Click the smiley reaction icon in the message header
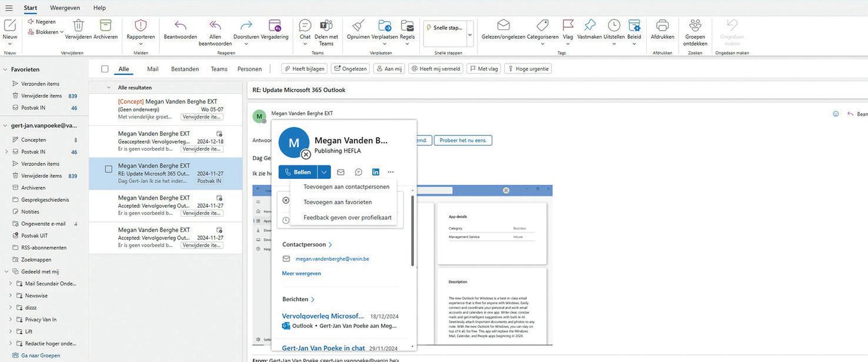This screenshot has height=362, width=868. click(836, 114)
